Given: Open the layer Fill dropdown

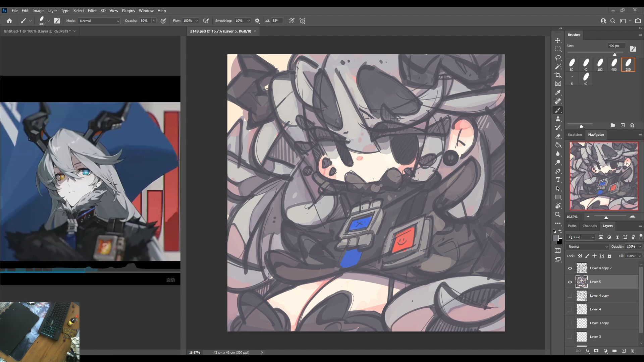Looking at the screenshot, I should coord(640,256).
